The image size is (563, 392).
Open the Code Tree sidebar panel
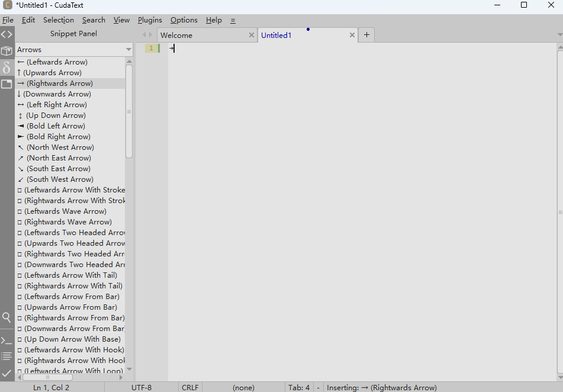(7, 34)
